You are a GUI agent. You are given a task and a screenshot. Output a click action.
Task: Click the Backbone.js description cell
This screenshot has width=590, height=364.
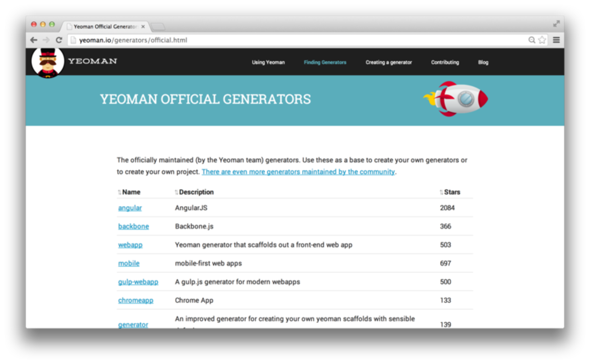194,227
